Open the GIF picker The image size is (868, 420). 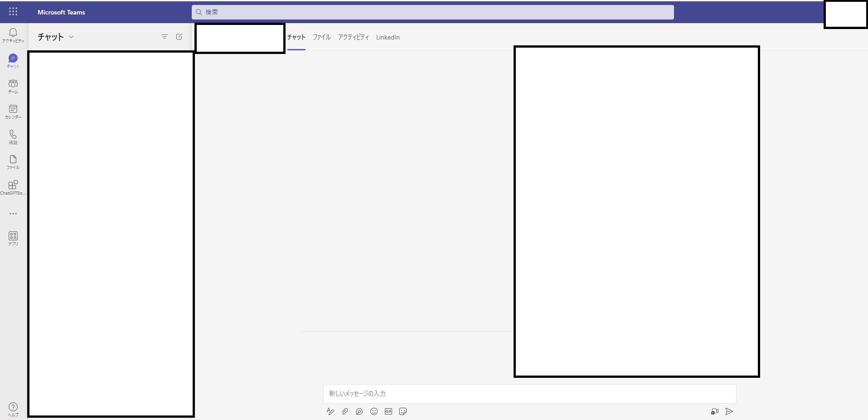pos(388,411)
